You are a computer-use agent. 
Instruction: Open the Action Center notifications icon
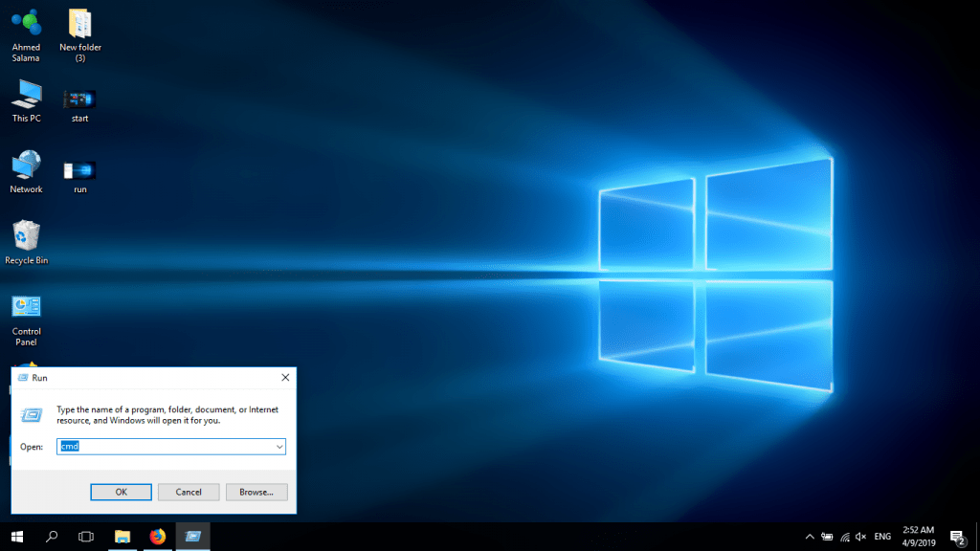coord(957,537)
